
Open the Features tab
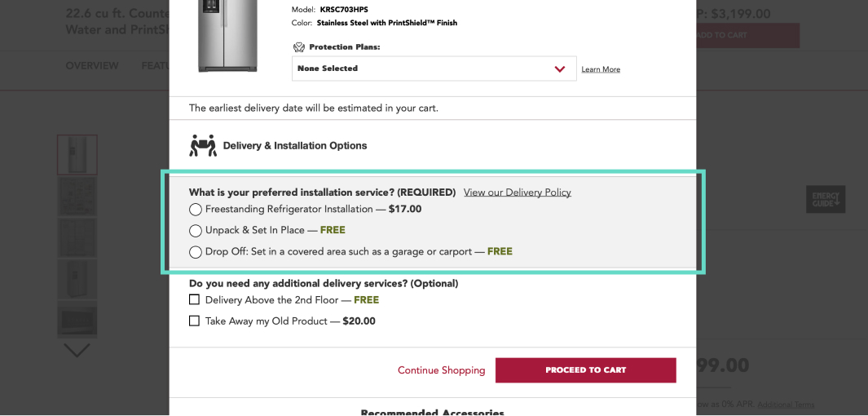(155, 66)
